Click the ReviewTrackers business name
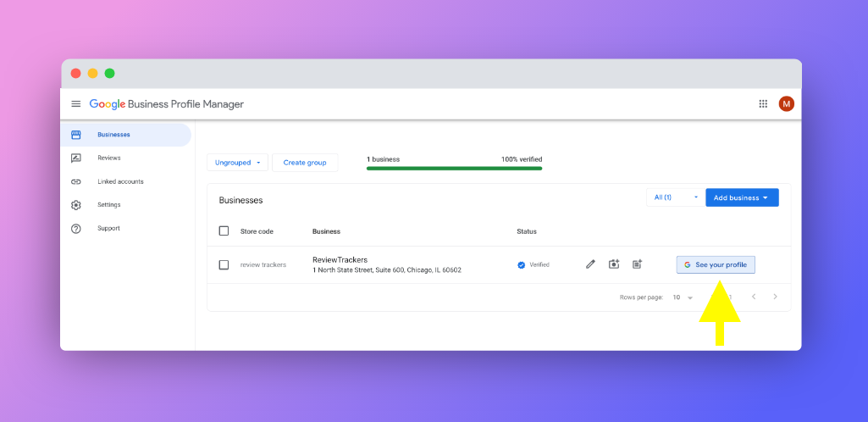868x422 pixels. (x=340, y=260)
